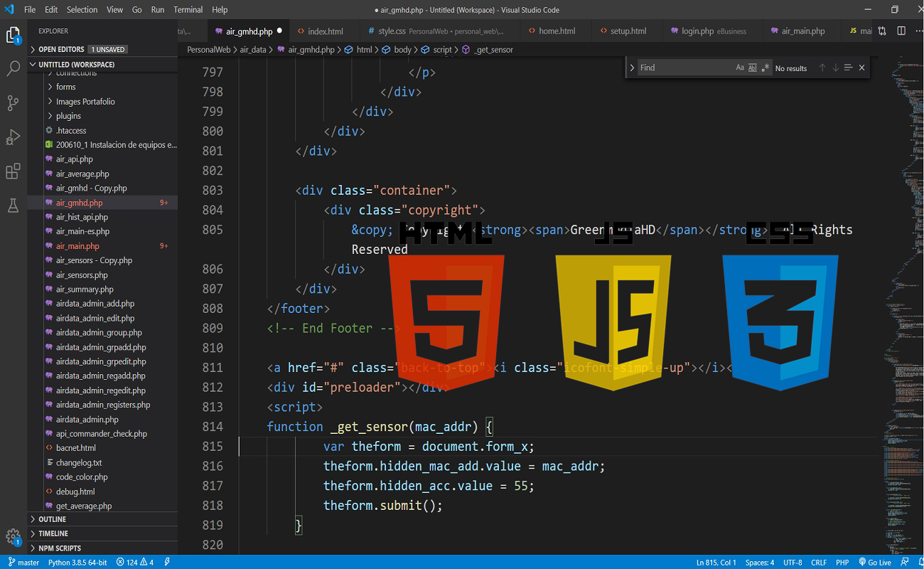Switch to the style.css tab

pos(441,31)
